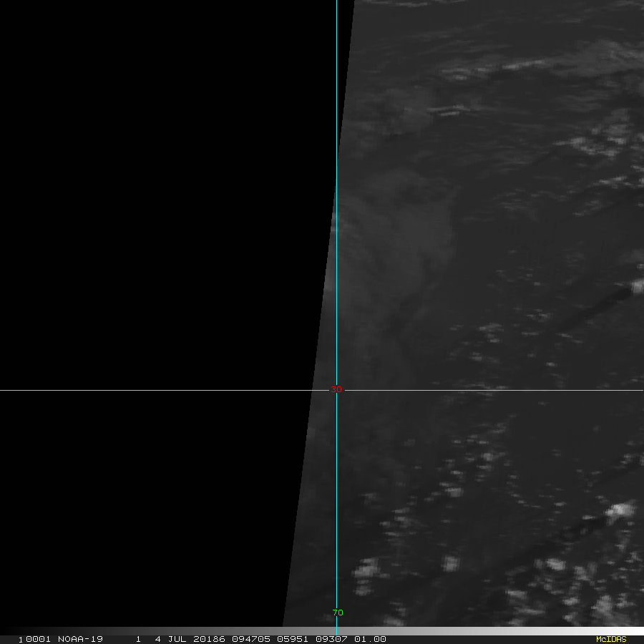This screenshot has width=644, height=644.
Task: Click the bright cloud at right edge
Action: (636, 287)
